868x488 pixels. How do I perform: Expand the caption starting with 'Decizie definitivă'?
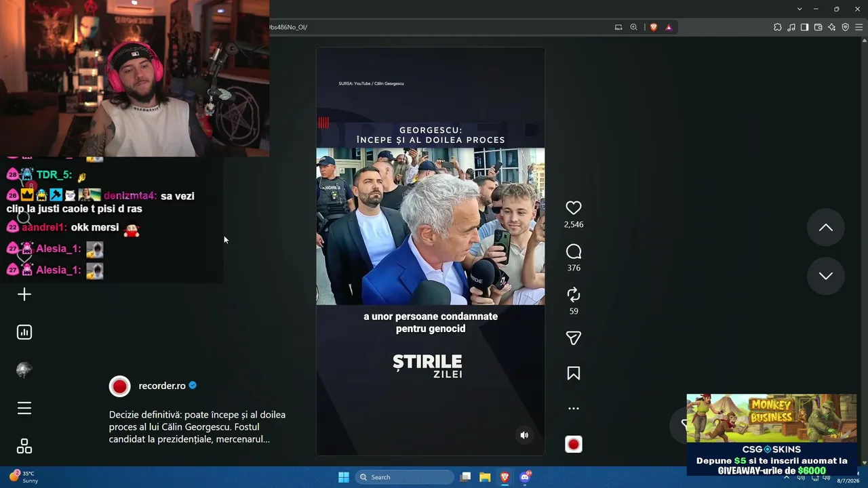[197, 427]
